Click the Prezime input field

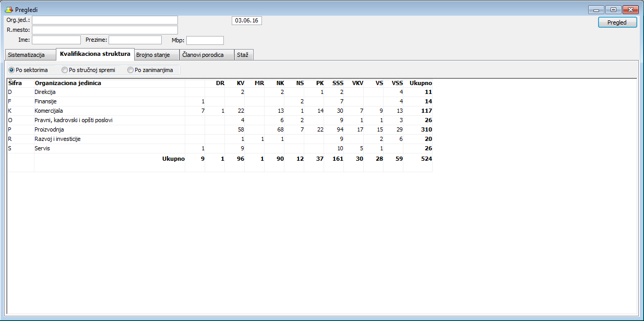pyautogui.click(x=135, y=40)
